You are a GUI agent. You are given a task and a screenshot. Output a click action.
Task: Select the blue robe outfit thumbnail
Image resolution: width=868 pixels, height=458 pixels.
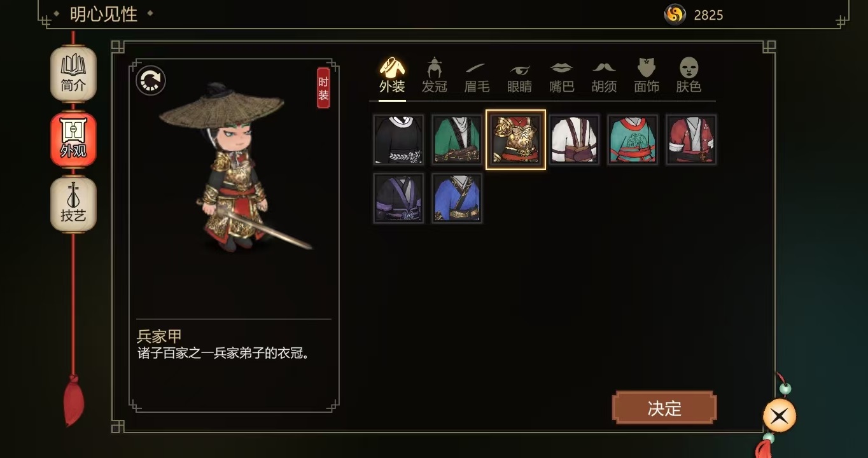(457, 198)
